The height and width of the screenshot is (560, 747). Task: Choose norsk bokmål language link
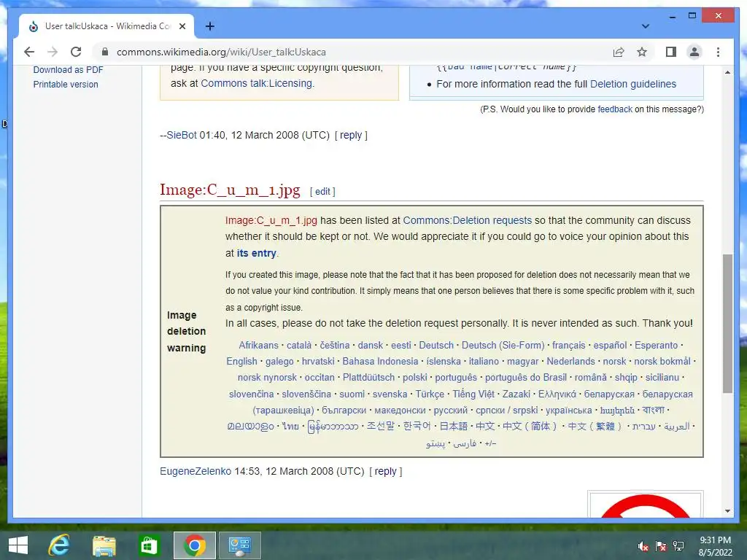click(x=662, y=362)
